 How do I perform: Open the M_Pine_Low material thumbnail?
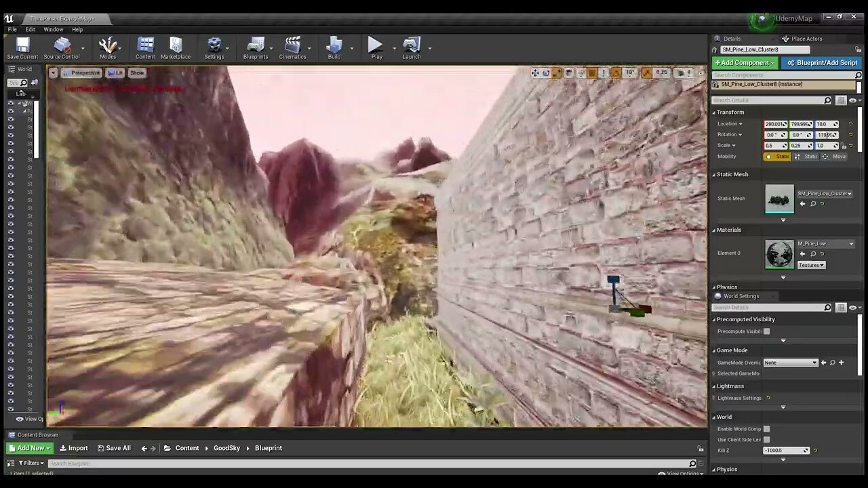[x=778, y=254]
